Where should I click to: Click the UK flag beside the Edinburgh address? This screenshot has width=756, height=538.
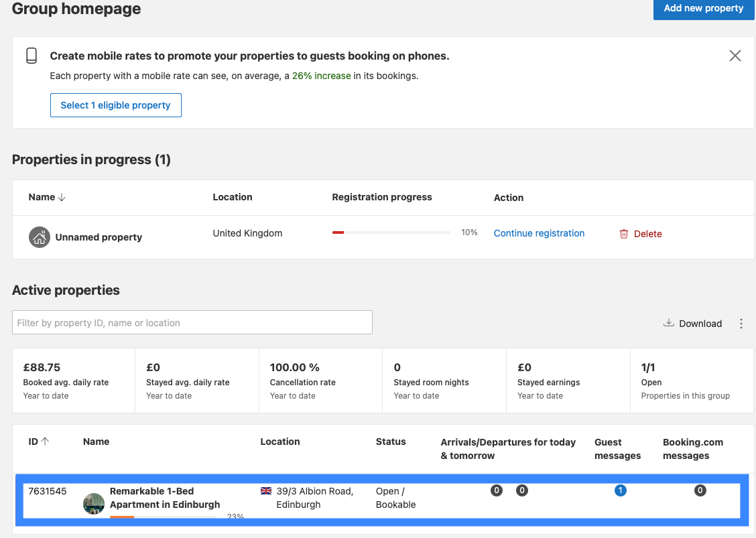266,490
